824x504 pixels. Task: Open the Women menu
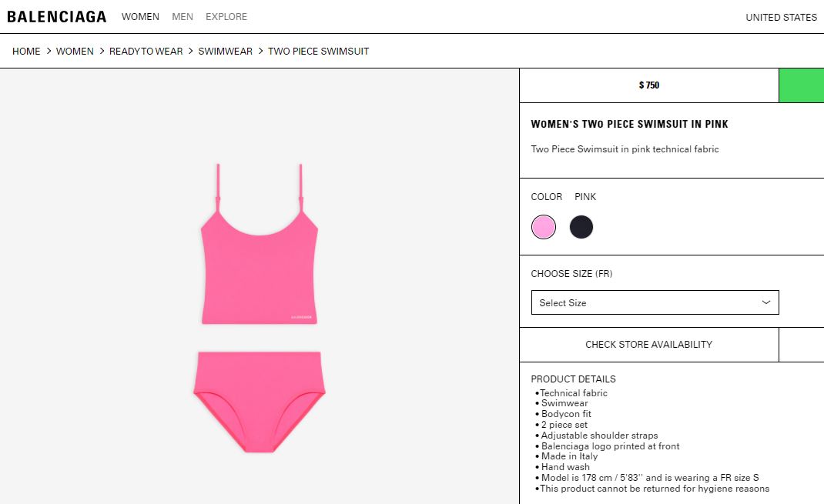[x=140, y=17]
